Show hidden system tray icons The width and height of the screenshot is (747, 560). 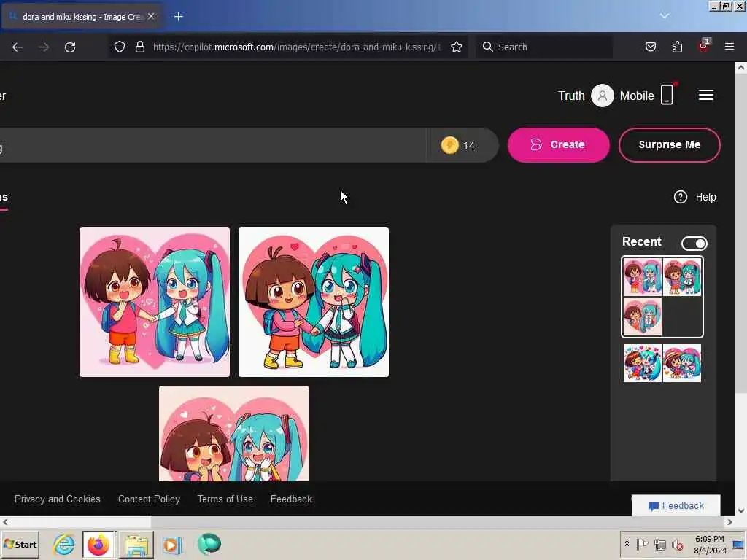(627, 543)
